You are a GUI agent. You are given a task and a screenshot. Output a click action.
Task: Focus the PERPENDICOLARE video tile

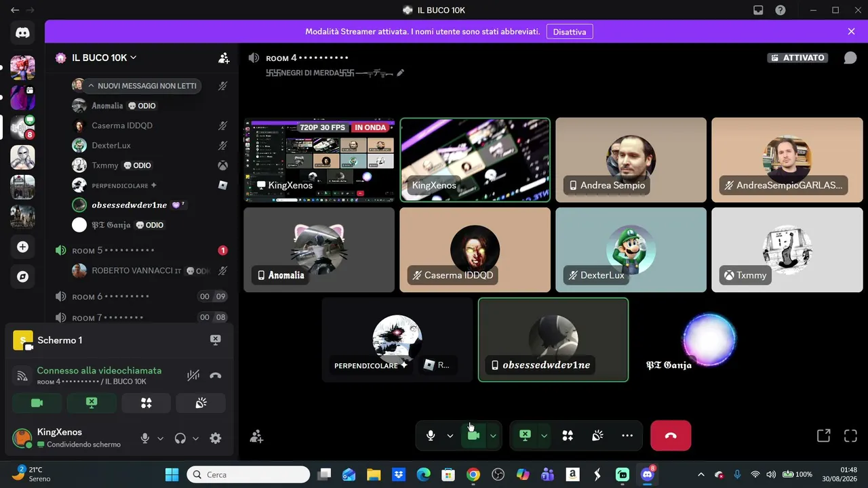(397, 340)
